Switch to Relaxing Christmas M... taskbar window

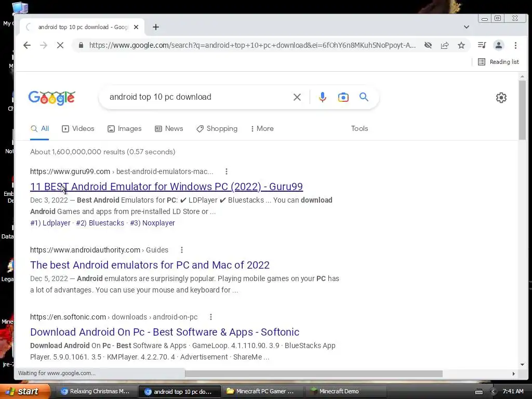pyautogui.click(x=96, y=392)
